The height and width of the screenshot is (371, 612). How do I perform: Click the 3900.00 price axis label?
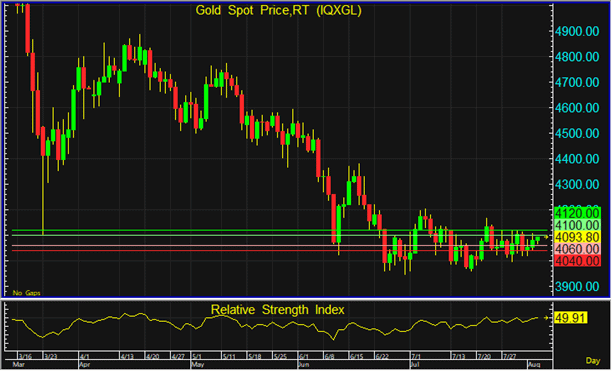[577, 287]
